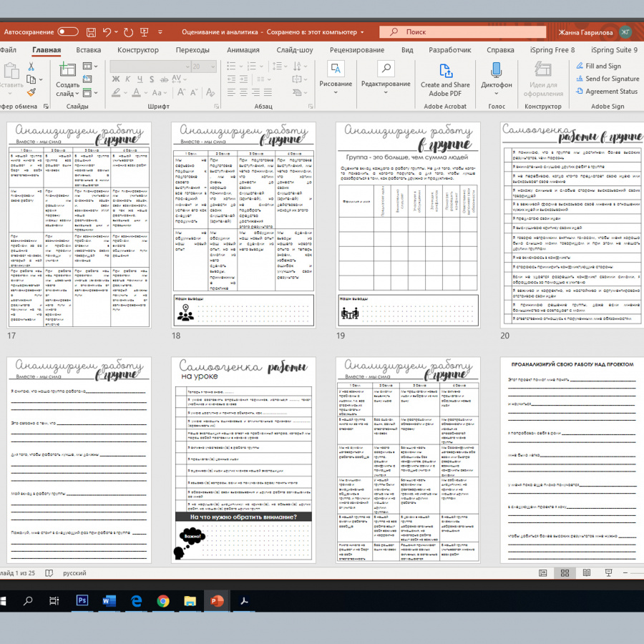
Task: Open the Вставка ribbon tab
Action: [88, 50]
